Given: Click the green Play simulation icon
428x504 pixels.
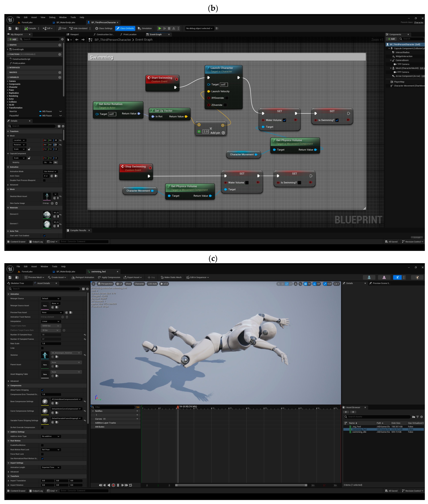Looking at the screenshot, I should click(x=160, y=28).
